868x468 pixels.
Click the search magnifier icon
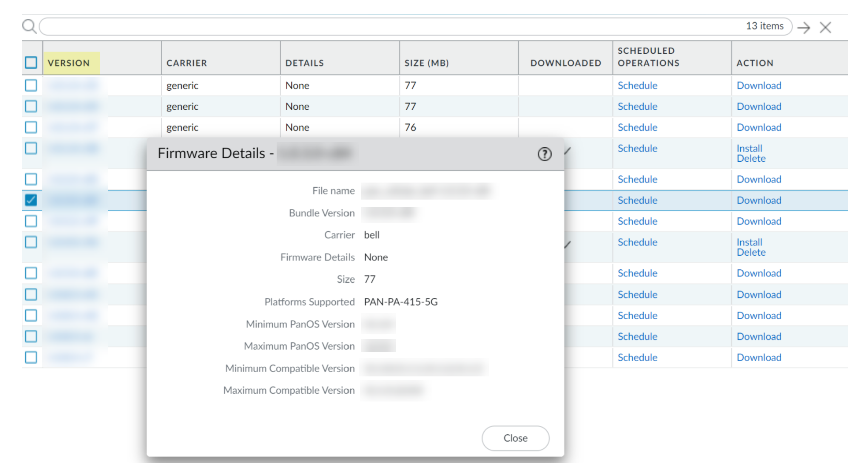[x=29, y=26]
